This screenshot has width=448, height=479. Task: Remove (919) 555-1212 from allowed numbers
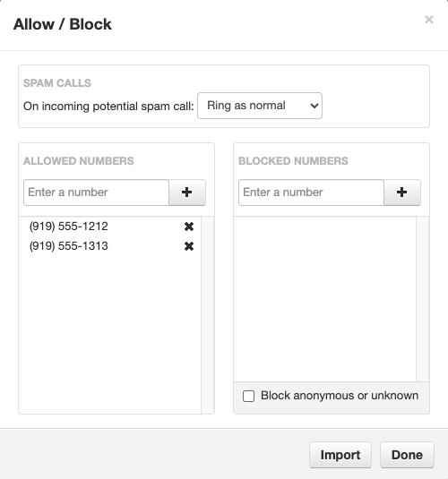click(189, 227)
